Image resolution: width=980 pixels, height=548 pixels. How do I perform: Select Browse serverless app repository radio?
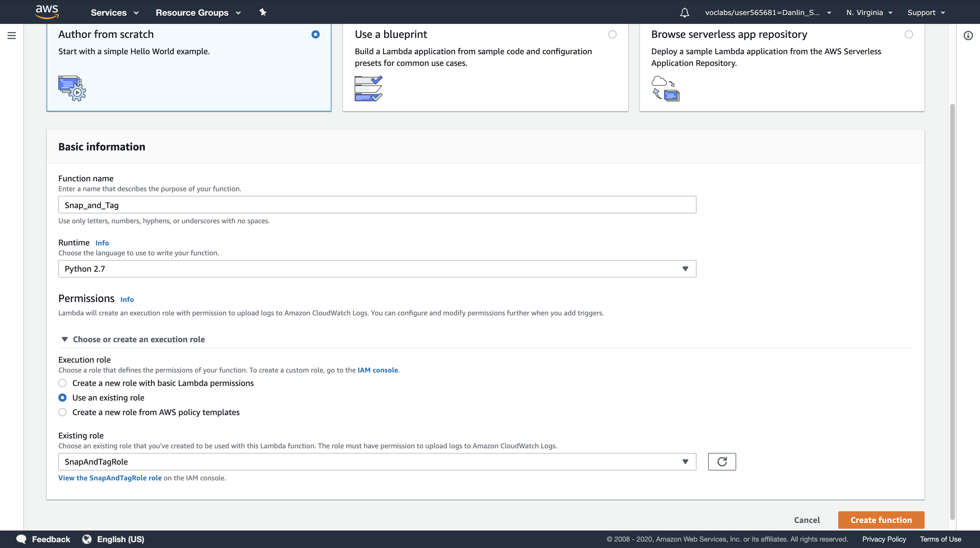tap(909, 35)
